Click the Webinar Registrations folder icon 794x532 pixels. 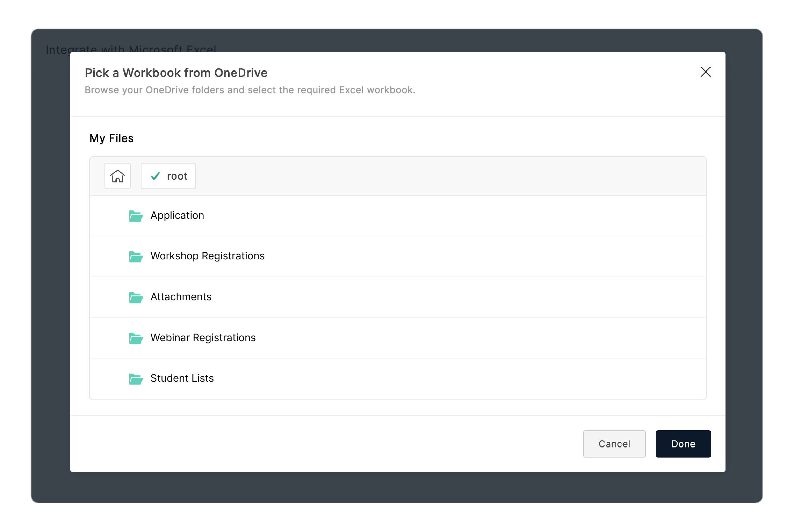pos(136,338)
